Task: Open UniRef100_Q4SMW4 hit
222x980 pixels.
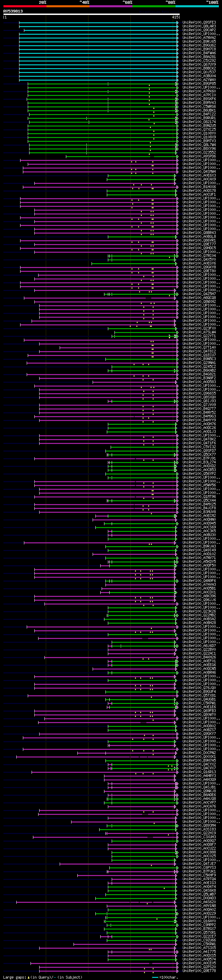Action: click(199, 172)
